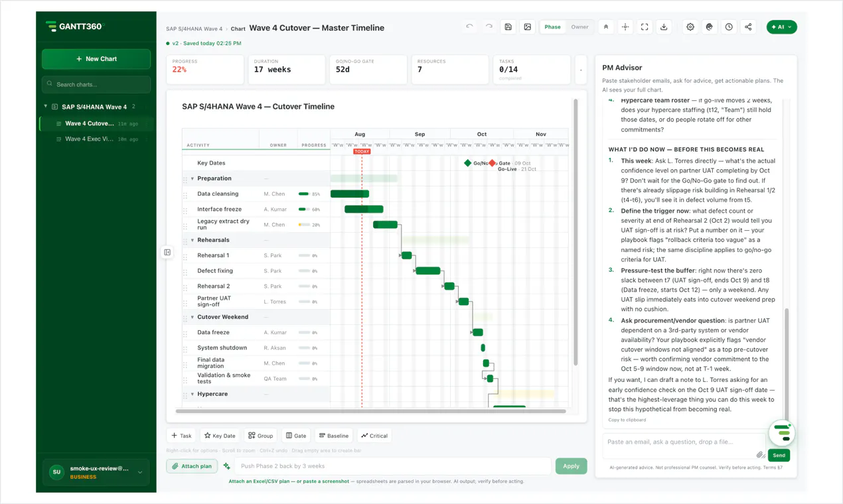
Task: Add a Key Date
Action: pyautogui.click(x=220, y=436)
